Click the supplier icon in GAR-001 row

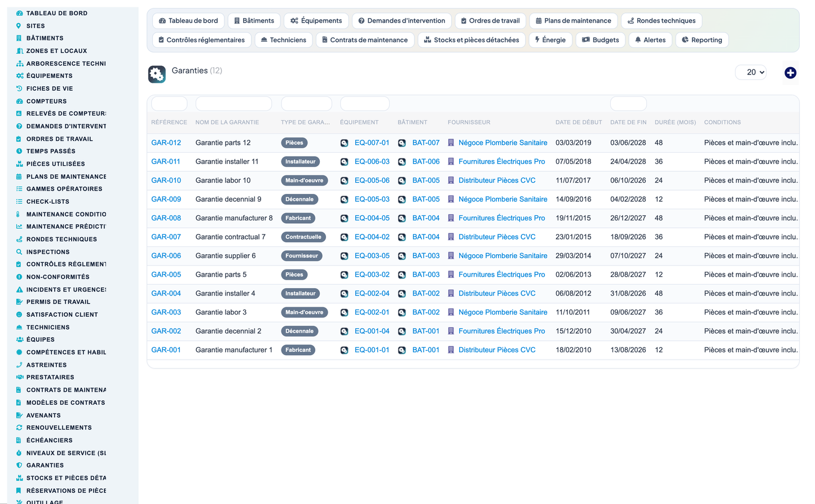pos(451,350)
